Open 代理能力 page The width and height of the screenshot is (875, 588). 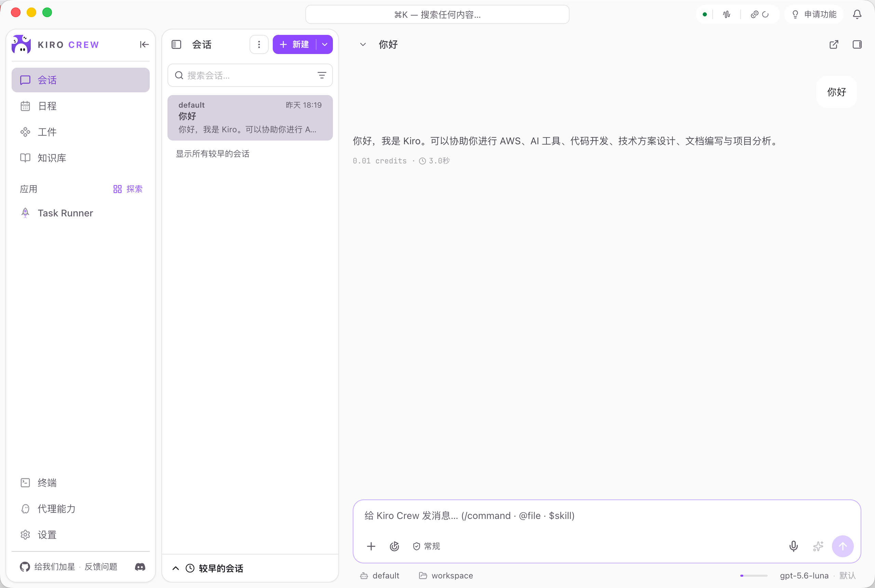pyautogui.click(x=81, y=509)
